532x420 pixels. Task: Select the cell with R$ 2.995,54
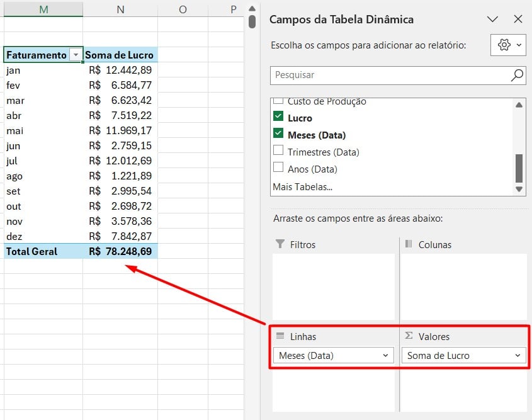point(120,191)
